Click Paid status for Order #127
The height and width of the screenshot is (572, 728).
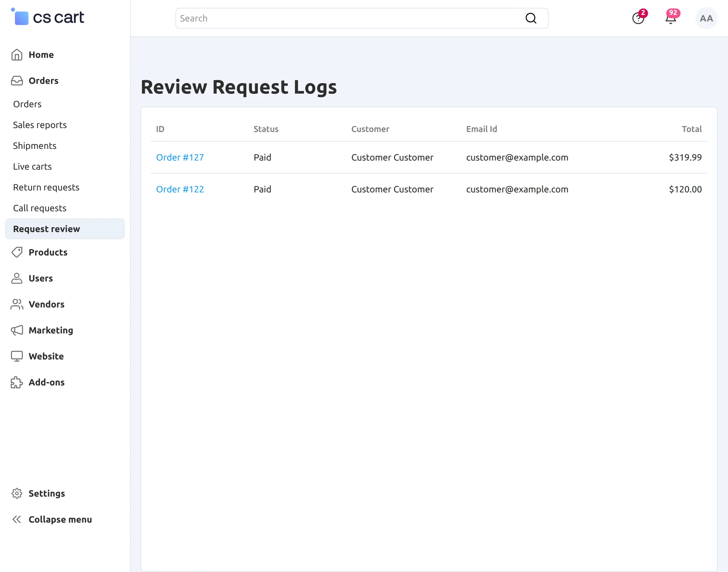(x=262, y=157)
